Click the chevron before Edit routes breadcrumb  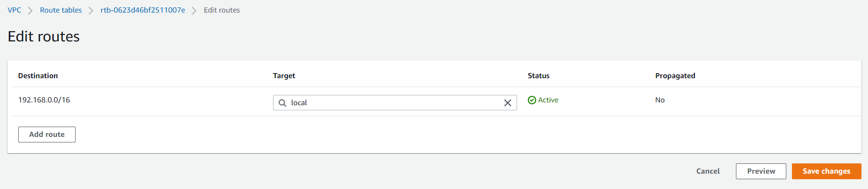[x=194, y=10]
